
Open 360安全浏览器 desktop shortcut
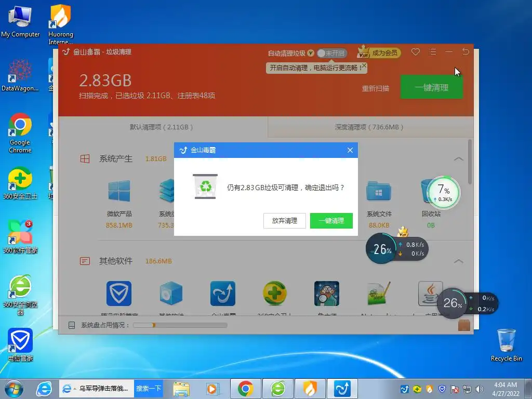click(20, 295)
